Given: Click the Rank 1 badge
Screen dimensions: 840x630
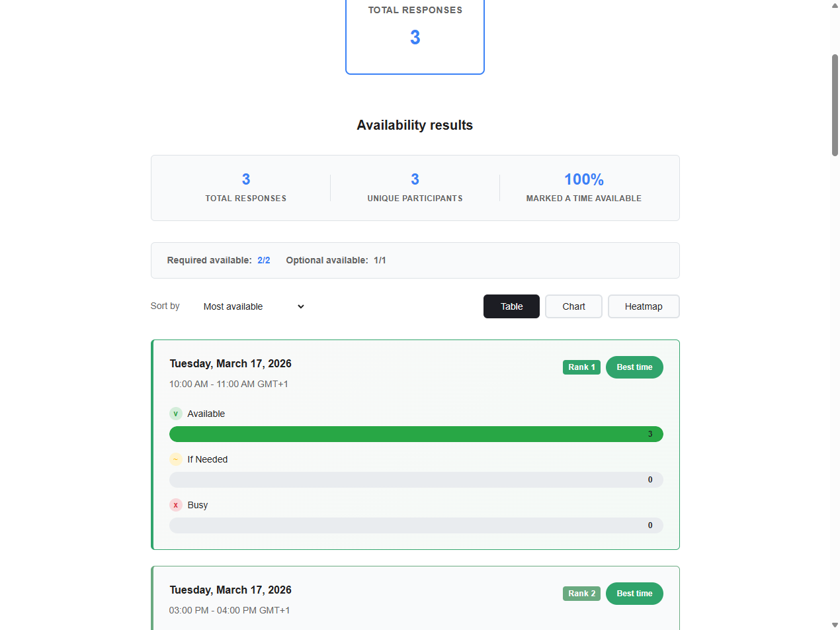Looking at the screenshot, I should pyautogui.click(x=581, y=367).
